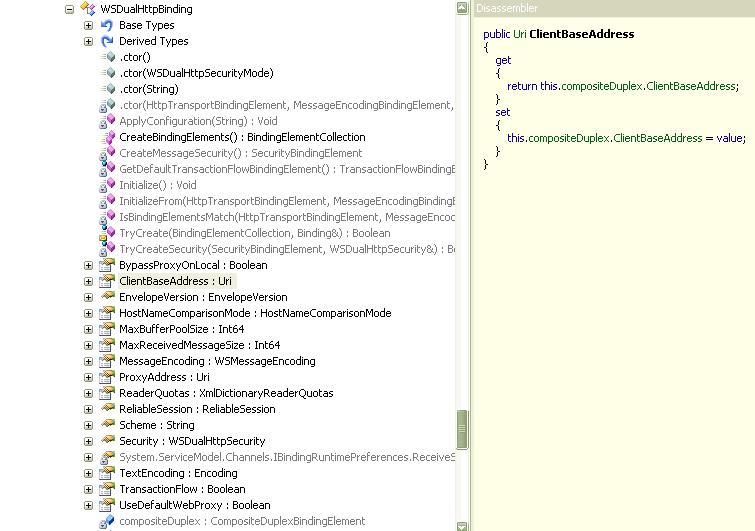
Task: Click the tree scrollbar up arrow
Action: tap(462, 7)
